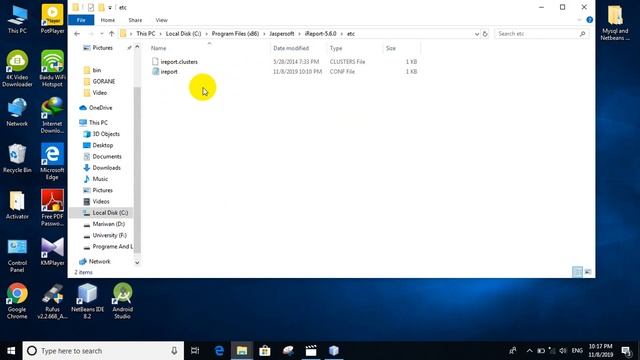Open Home ribbon tab
Screen dimensions: 640x360
point(108,20)
